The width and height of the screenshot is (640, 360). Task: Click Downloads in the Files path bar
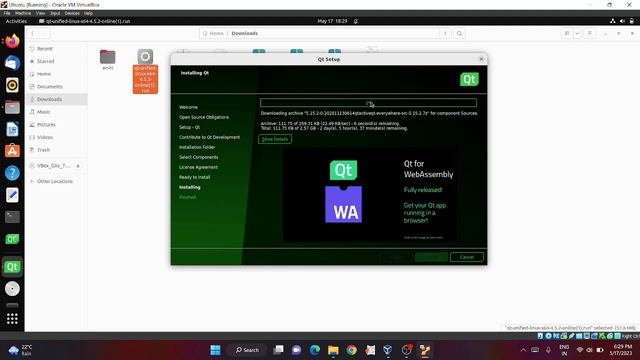pos(244,33)
